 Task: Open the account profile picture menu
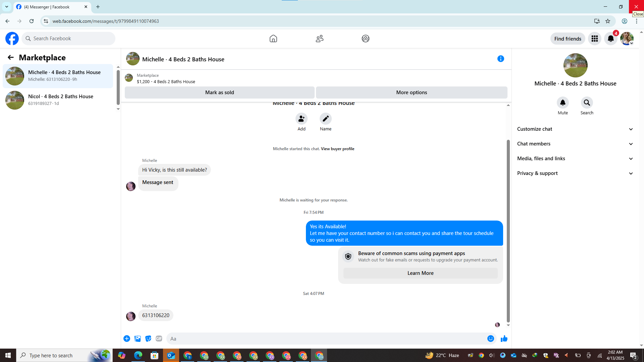(x=627, y=39)
